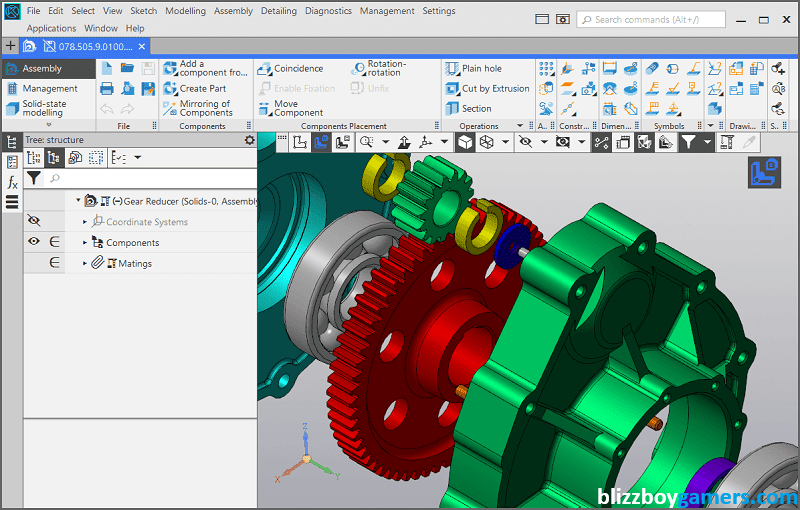Select the Plain hole tool

coord(481,69)
